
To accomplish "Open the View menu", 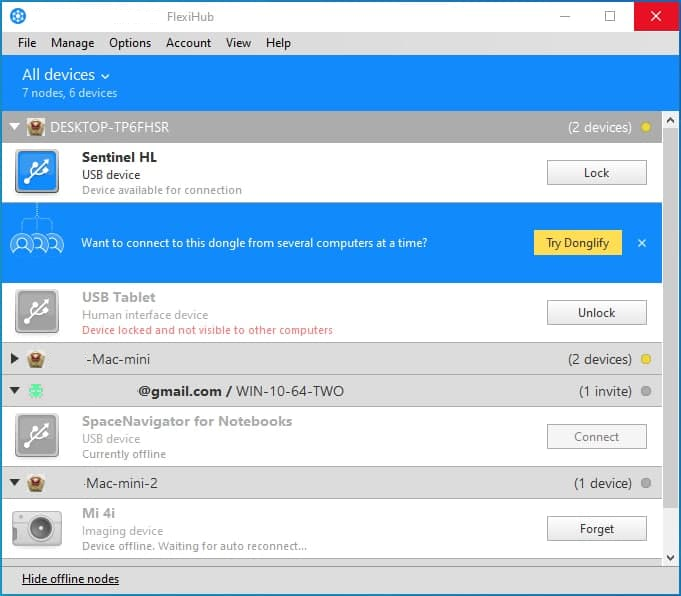I will tap(238, 43).
